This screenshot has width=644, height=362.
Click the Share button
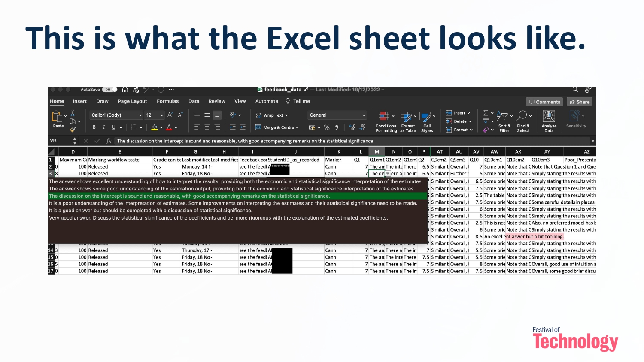point(580,102)
